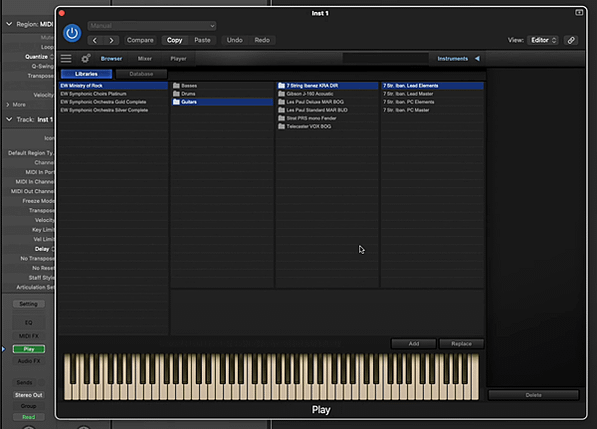
Task: Open the View Editor dropdown
Action: pyautogui.click(x=543, y=40)
